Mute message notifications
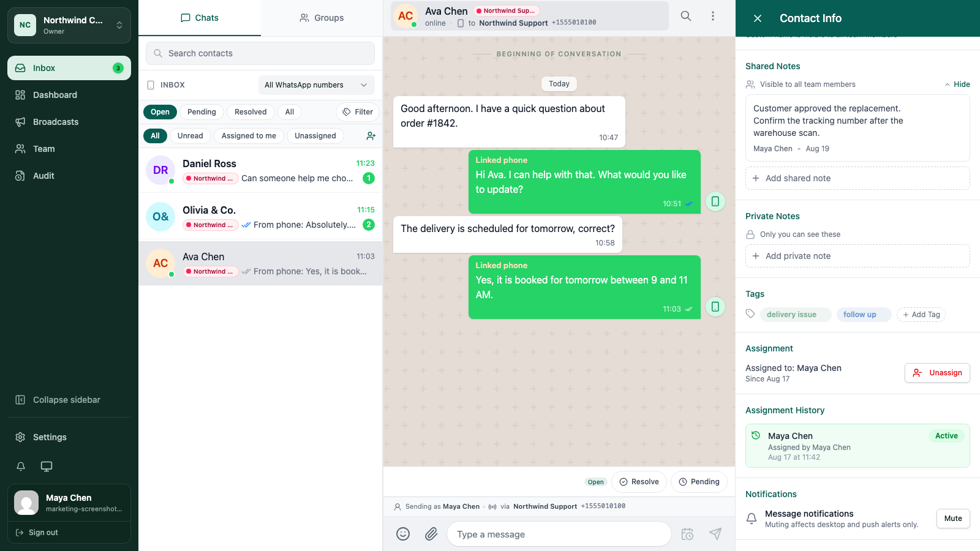Image resolution: width=980 pixels, height=551 pixels. tap(953, 519)
